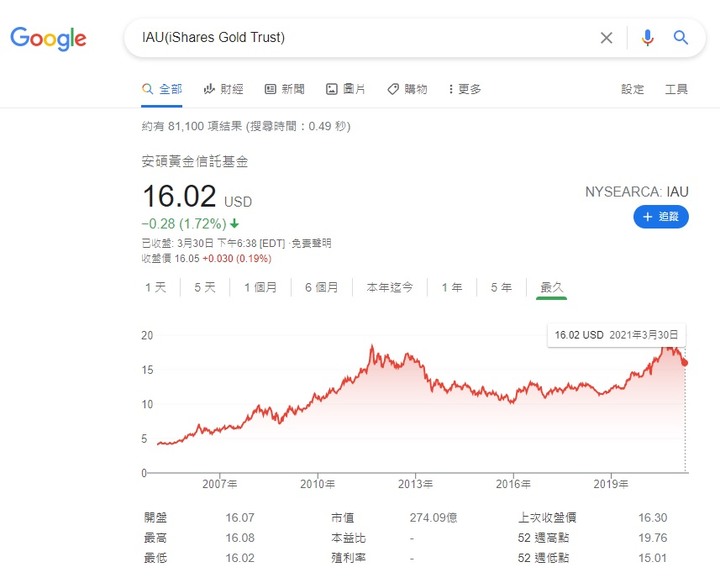
Task: Expand the 更多 menu
Action: 465,89
